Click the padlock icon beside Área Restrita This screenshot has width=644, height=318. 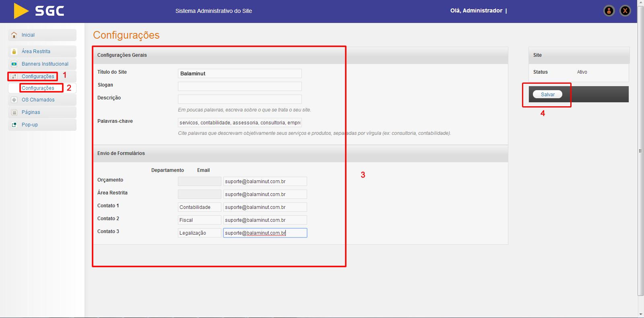coord(14,52)
